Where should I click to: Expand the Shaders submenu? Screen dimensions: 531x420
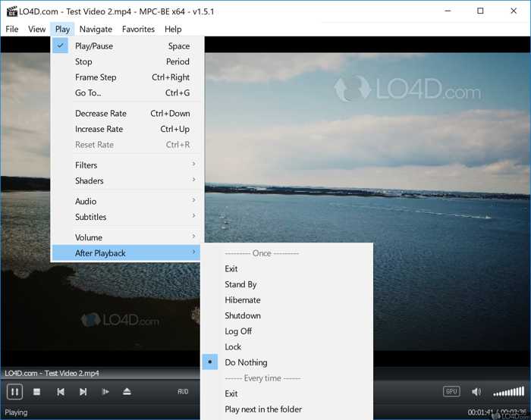coord(127,180)
